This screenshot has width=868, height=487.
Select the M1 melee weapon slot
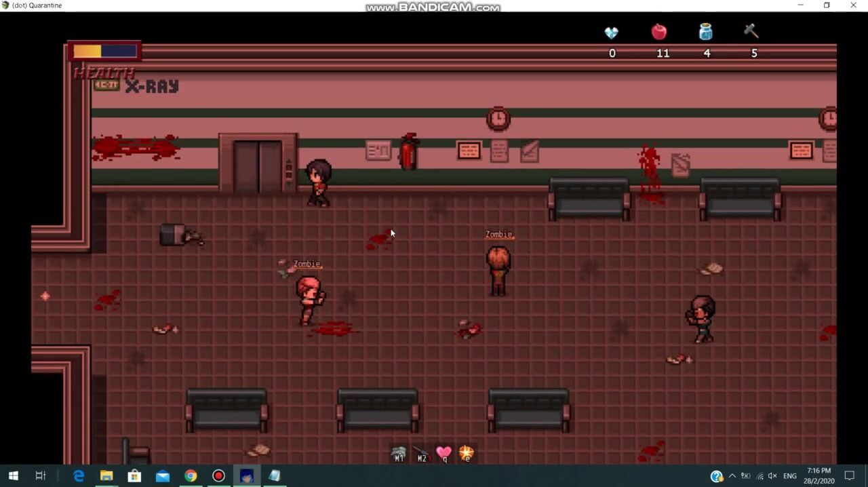[399, 454]
